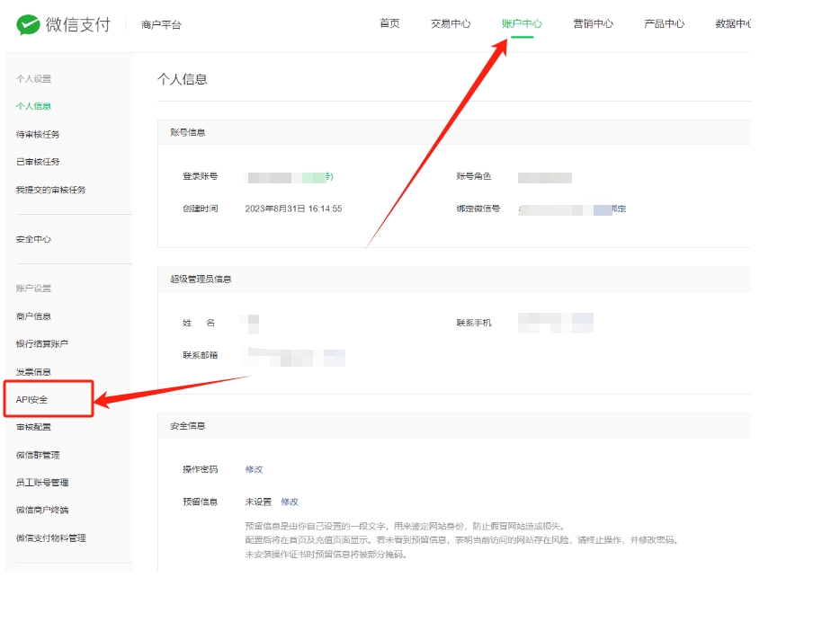840x622 pixels.
Task: Click the WeChat Pay green logo icon
Action: tap(30, 24)
